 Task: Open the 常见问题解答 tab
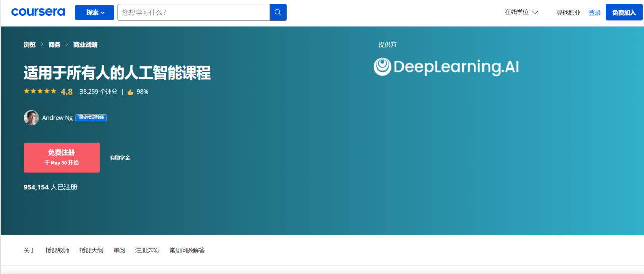tap(187, 250)
